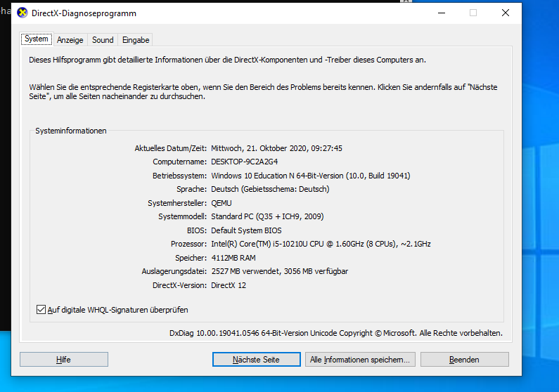
Task: Go to Nächste Seite
Action: 257,359
